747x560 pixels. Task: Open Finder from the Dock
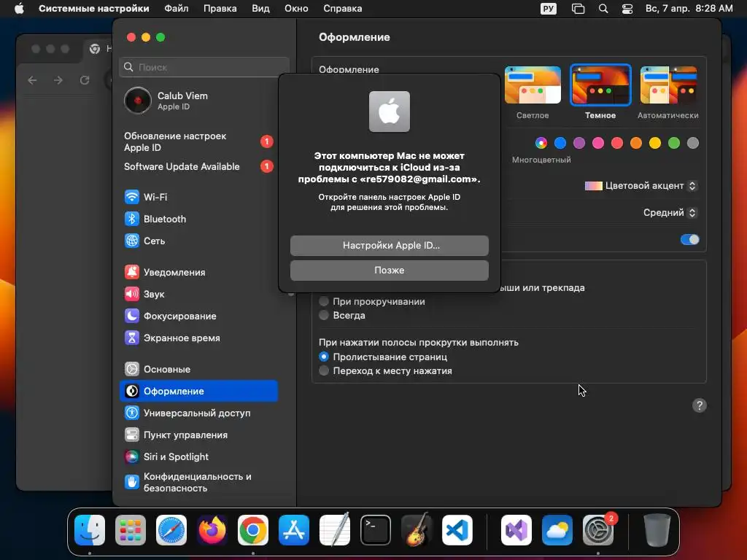(90, 529)
